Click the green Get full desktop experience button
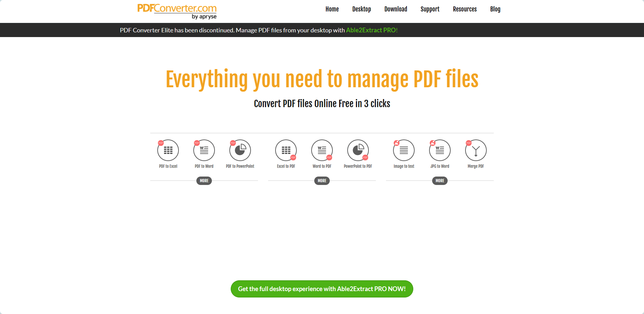 pyautogui.click(x=322, y=289)
